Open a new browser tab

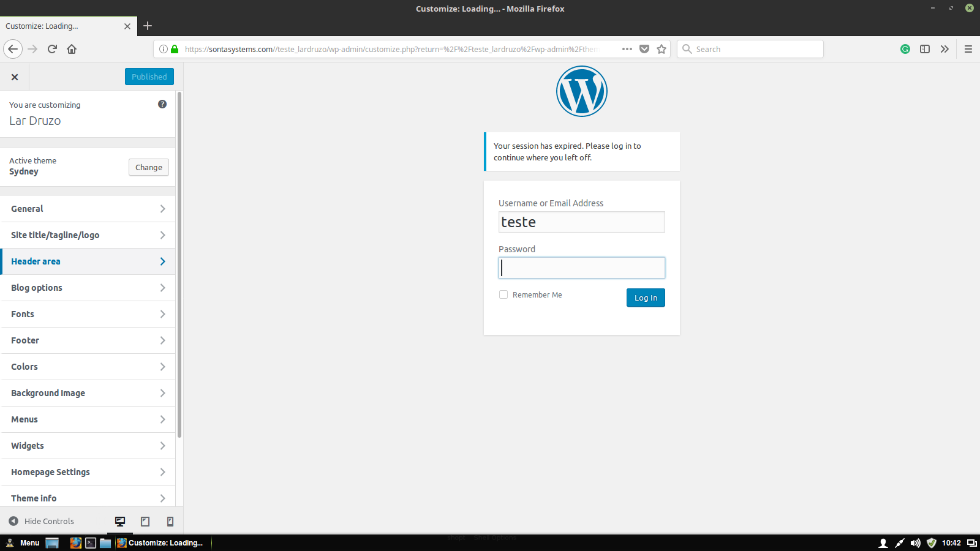(x=148, y=26)
